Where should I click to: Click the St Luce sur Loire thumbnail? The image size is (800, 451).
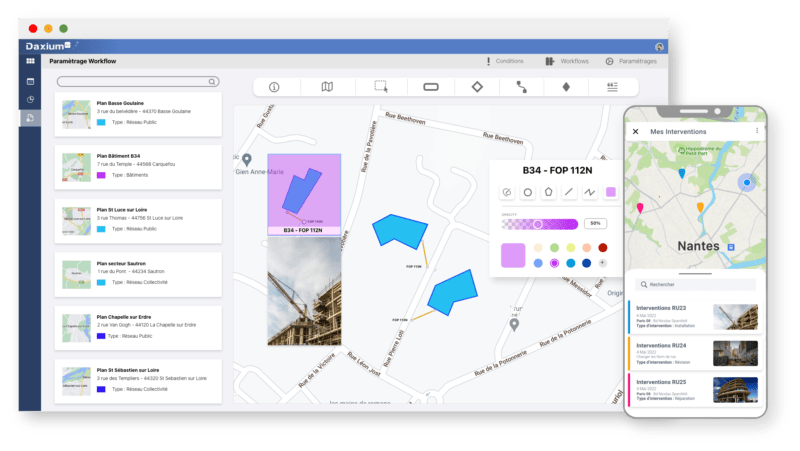(x=76, y=221)
